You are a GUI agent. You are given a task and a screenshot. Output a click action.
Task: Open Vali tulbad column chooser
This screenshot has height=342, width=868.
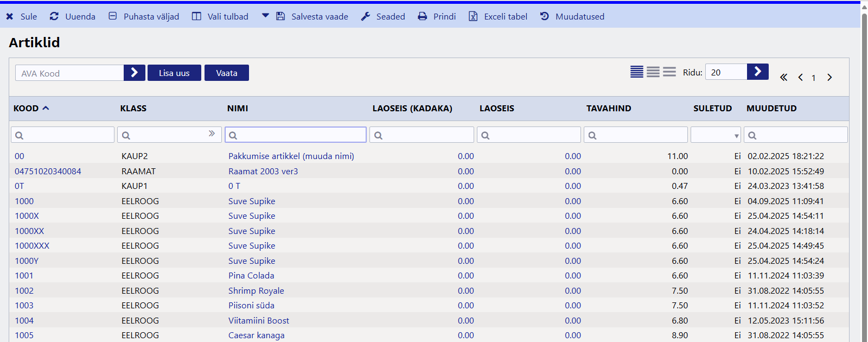(x=196, y=17)
